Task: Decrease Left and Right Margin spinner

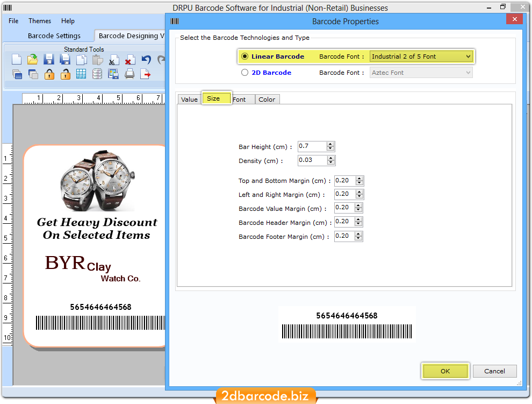Action: (x=360, y=196)
